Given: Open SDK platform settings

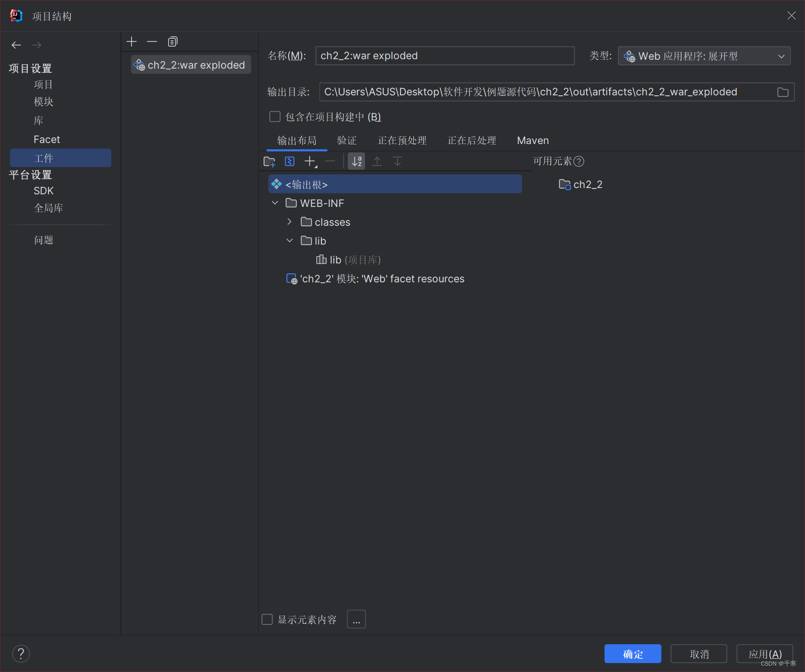Looking at the screenshot, I should 43,191.
